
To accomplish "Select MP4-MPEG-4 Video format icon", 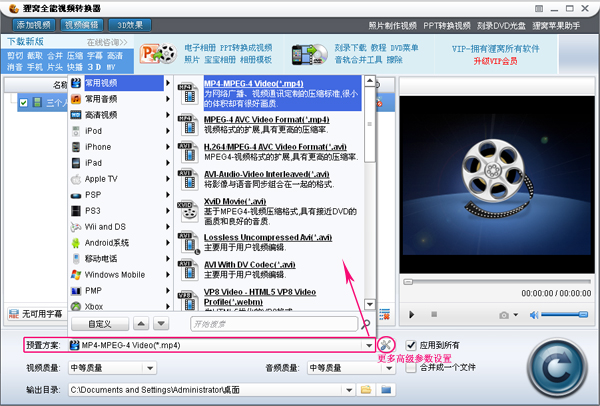I will [x=188, y=93].
